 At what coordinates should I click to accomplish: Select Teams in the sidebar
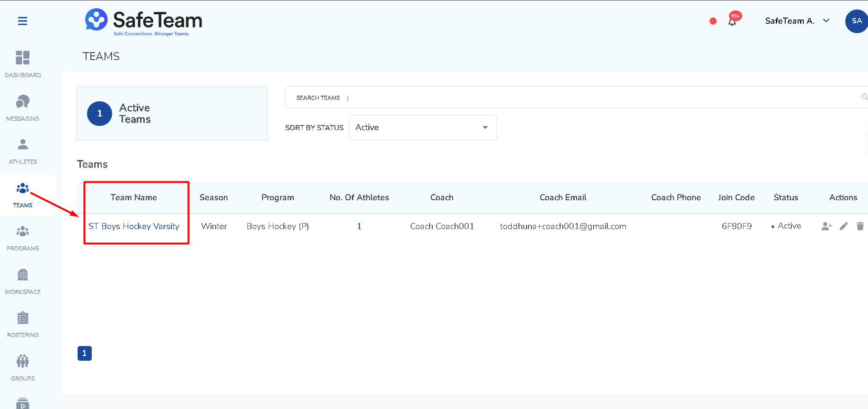[x=23, y=195]
